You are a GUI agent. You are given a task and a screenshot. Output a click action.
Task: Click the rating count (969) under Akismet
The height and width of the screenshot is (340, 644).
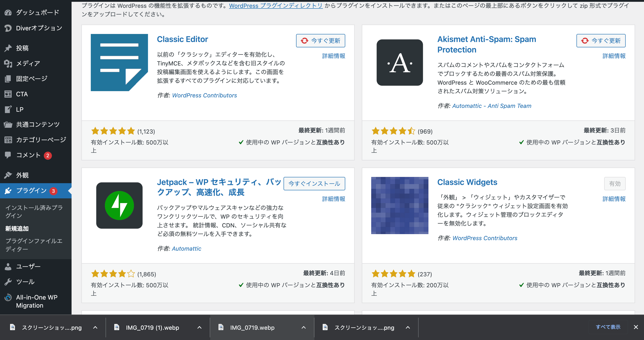point(425,131)
